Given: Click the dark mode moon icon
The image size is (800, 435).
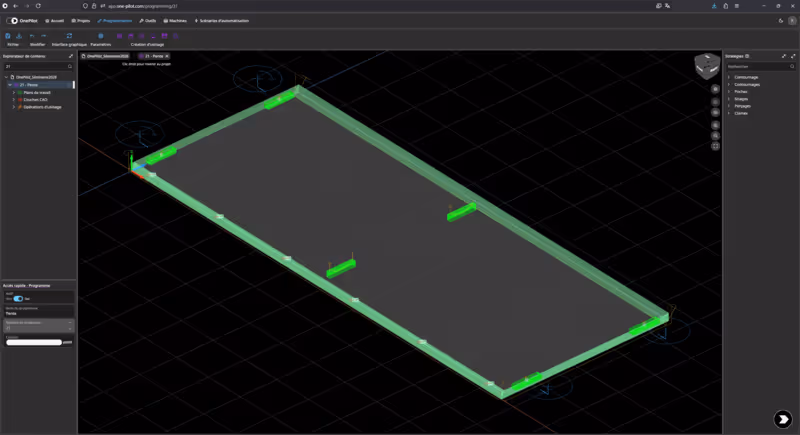Looking at the screenshot, I should point(781,21).
